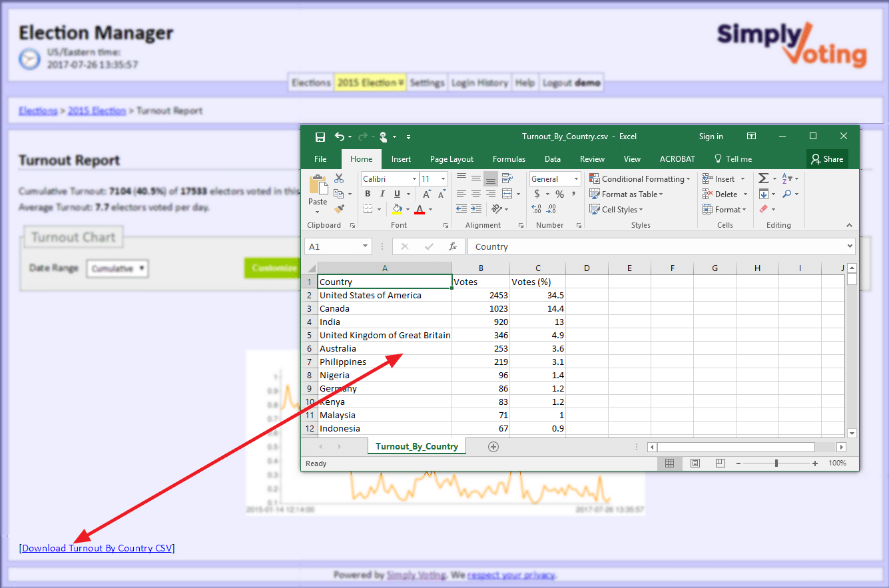This screenshot has height=588, width=889.
Task: Click the Share button in Excel
Action: pyautogui.click(x=826, y=159)
